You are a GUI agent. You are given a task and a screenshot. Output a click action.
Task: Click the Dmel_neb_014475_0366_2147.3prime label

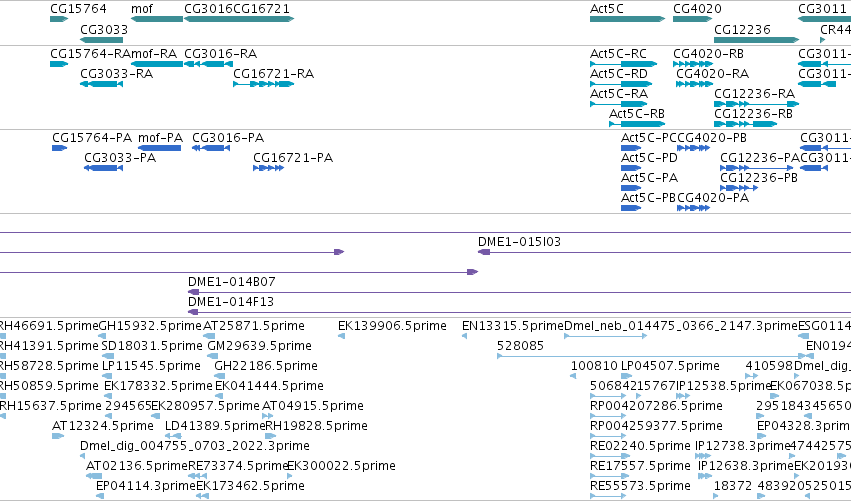tap(681, 326)
